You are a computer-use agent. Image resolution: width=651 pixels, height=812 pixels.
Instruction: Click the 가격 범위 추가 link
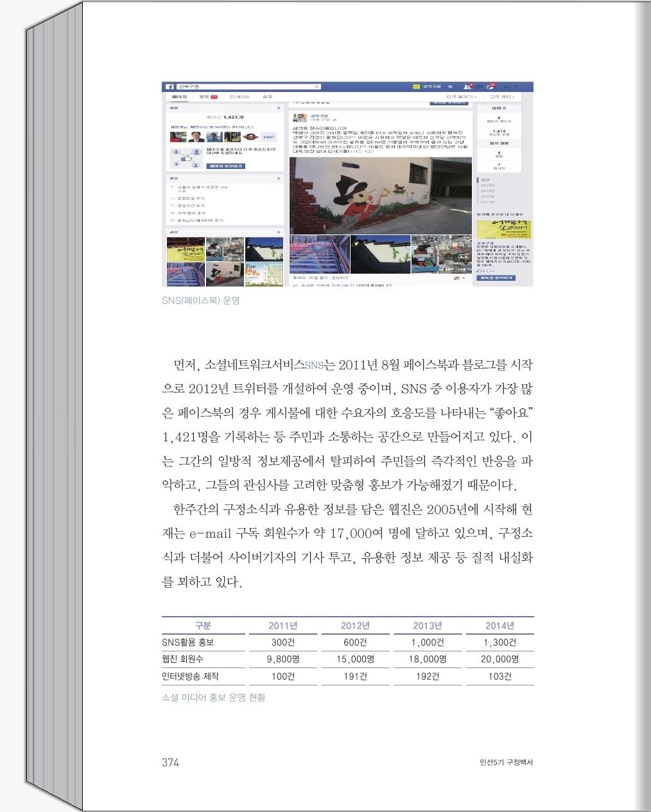tap(191, 213)
